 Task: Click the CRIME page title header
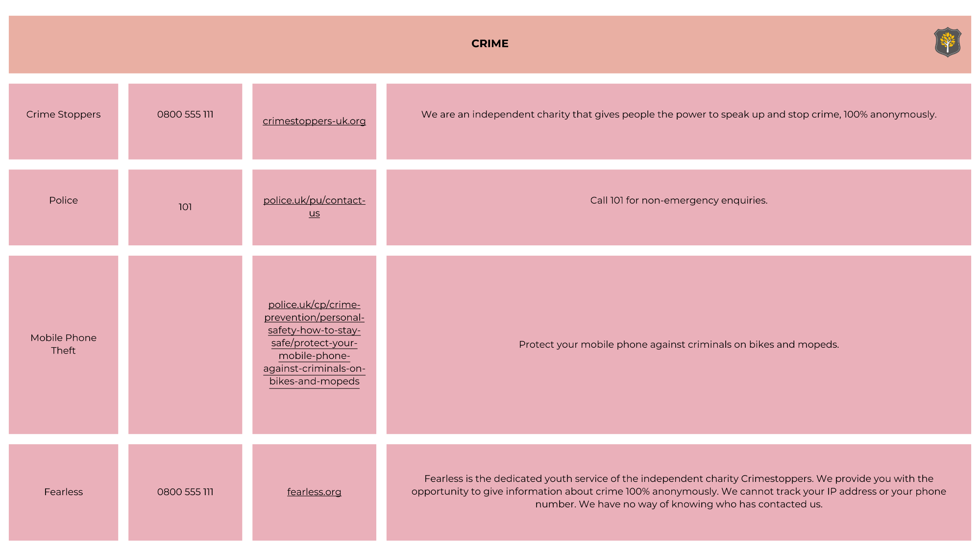coord(490,45)
